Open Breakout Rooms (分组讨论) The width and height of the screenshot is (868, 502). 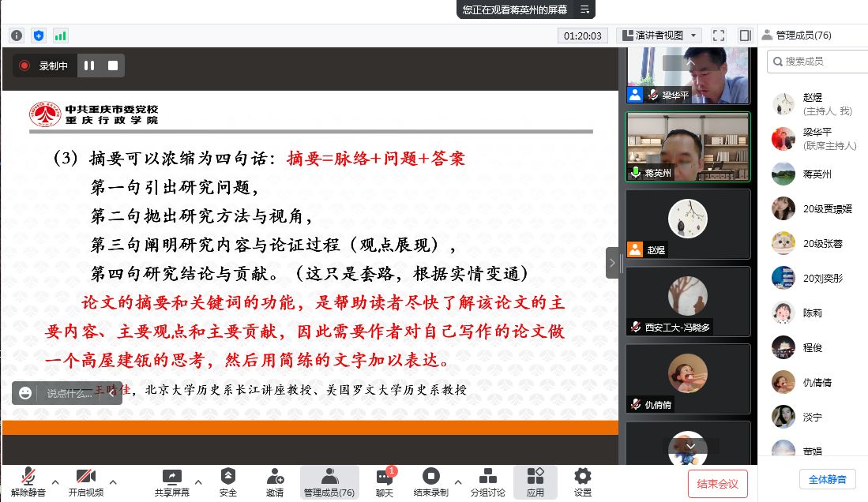(488, 482)
